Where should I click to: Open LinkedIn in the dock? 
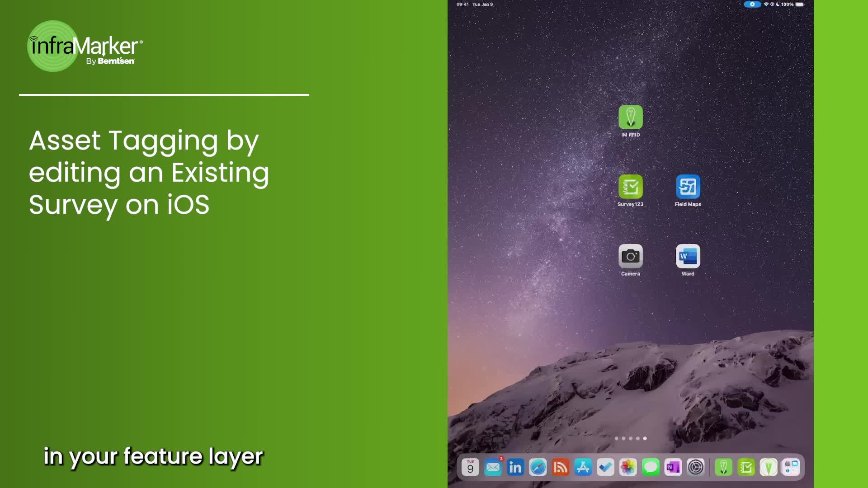coord(515,467)
